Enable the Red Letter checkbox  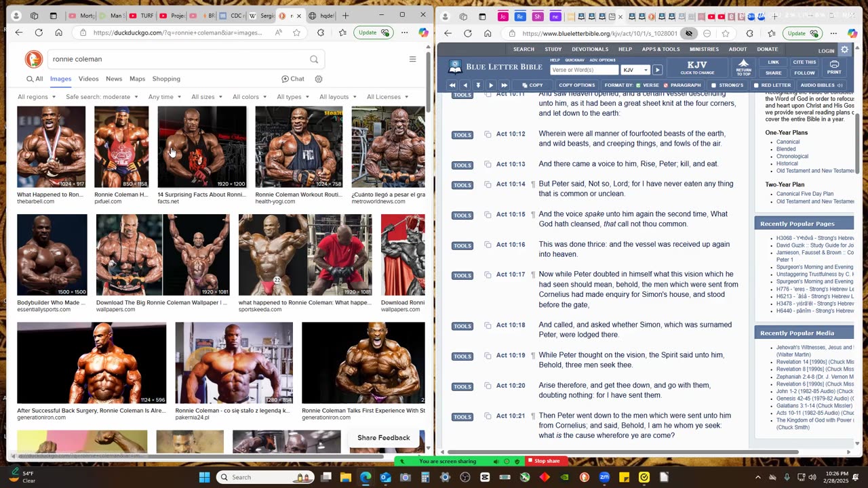point(756,85)
